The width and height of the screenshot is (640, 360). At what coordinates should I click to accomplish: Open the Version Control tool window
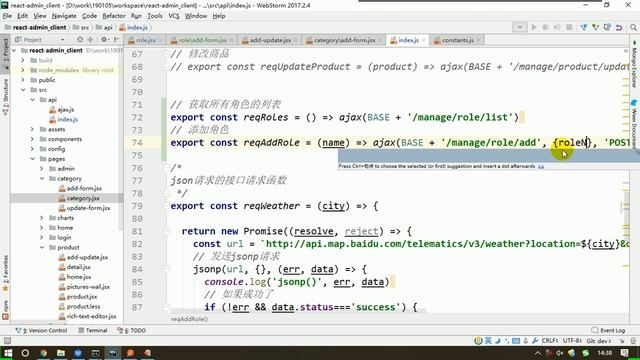click(41, 330)
